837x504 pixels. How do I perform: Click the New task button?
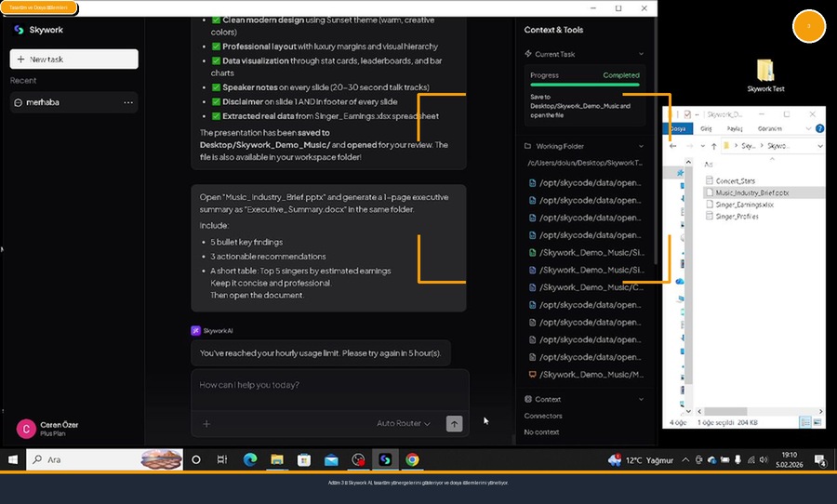[x=73, y=59]
